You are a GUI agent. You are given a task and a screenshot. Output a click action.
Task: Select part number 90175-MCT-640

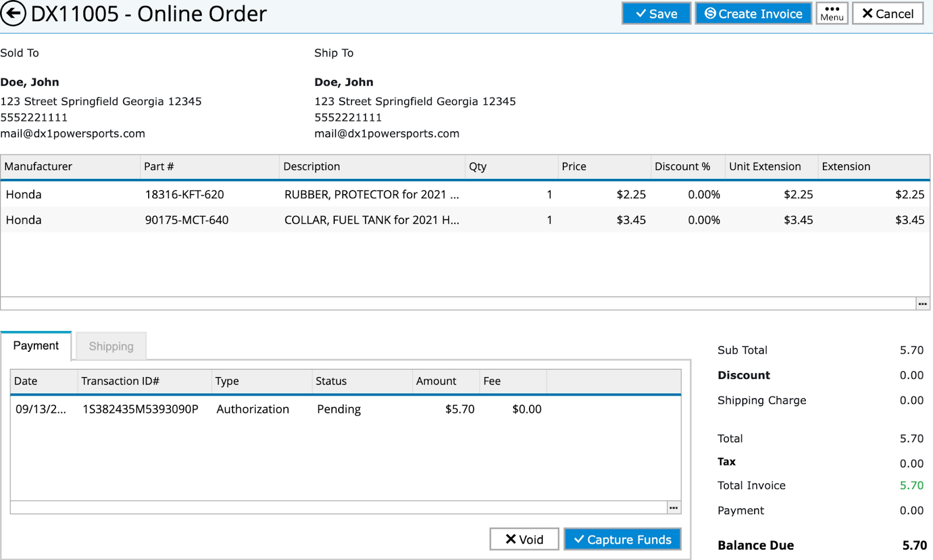(x=187, y=220)
